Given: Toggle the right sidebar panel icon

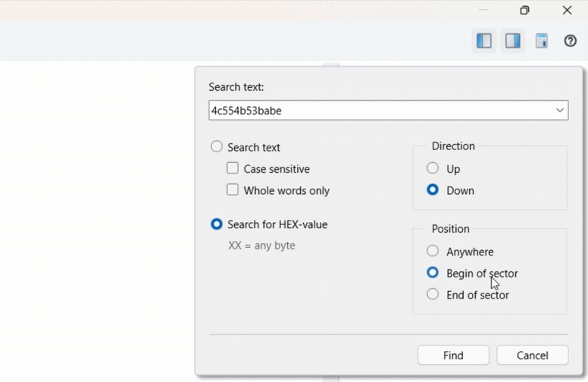Looking at the screenshot, I should 513,40.
